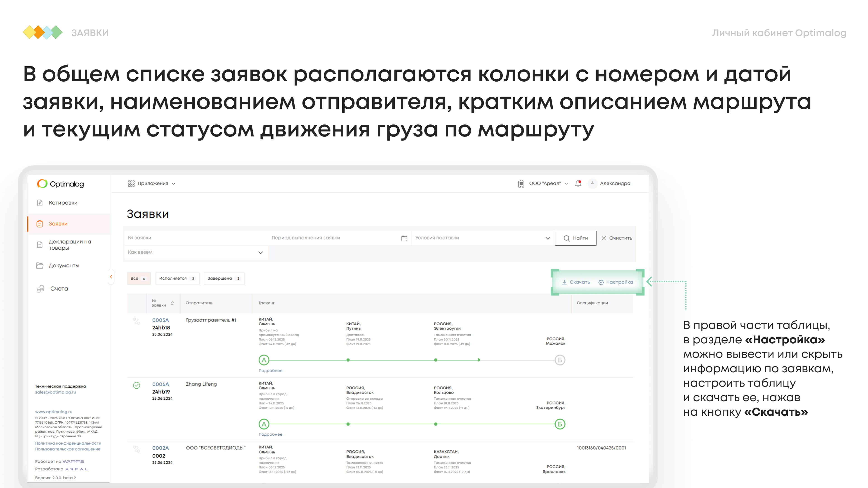Click the № заявки input field
This screenshot has width=868, height=488.
(x=196, y=238)
